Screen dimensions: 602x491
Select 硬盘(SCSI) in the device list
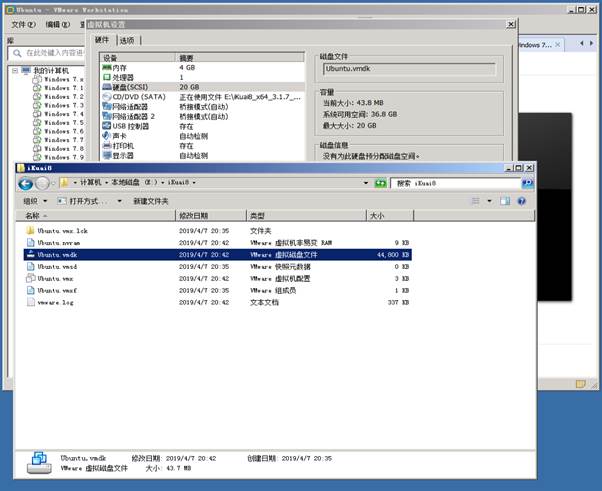(x=131, y=87)
